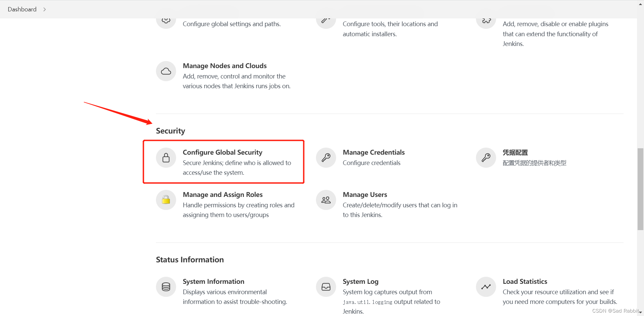Click the System Information database icon
Image resolution: width=644 pixels, height=316 pixels.
coord(166,287)
